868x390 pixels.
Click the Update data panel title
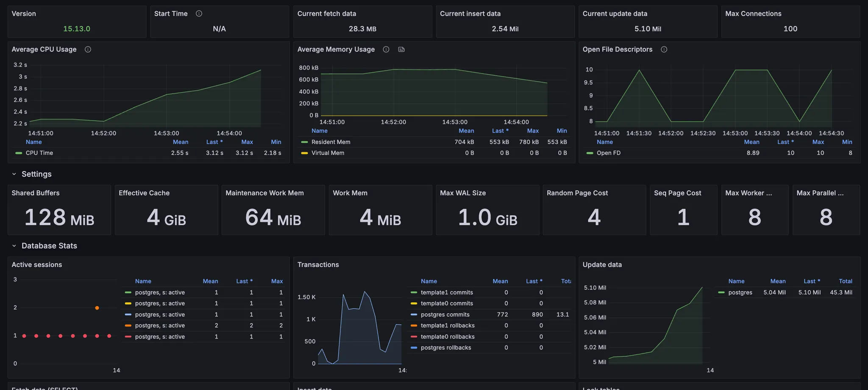point(602,265)
